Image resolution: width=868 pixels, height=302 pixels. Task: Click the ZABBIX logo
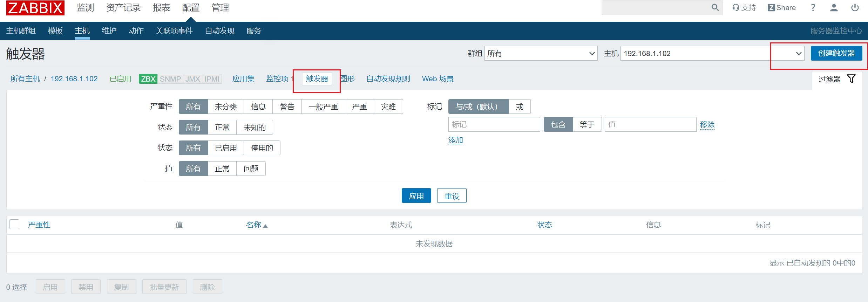(35, 8)
